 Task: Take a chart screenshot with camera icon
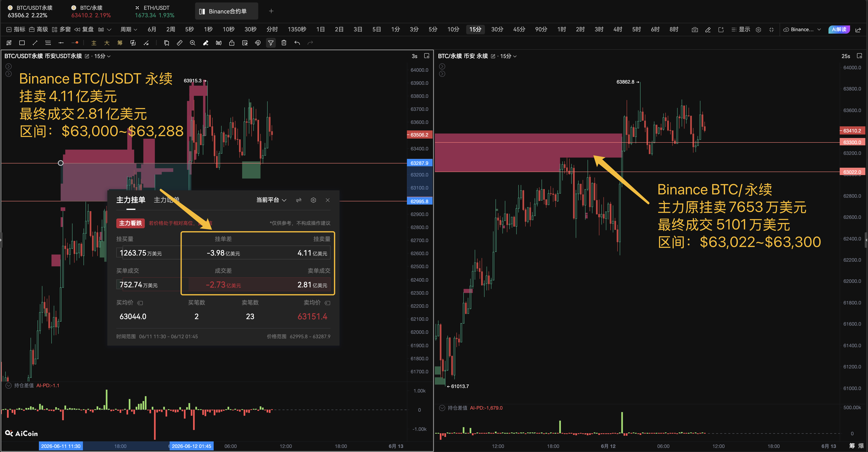(695, 30)
